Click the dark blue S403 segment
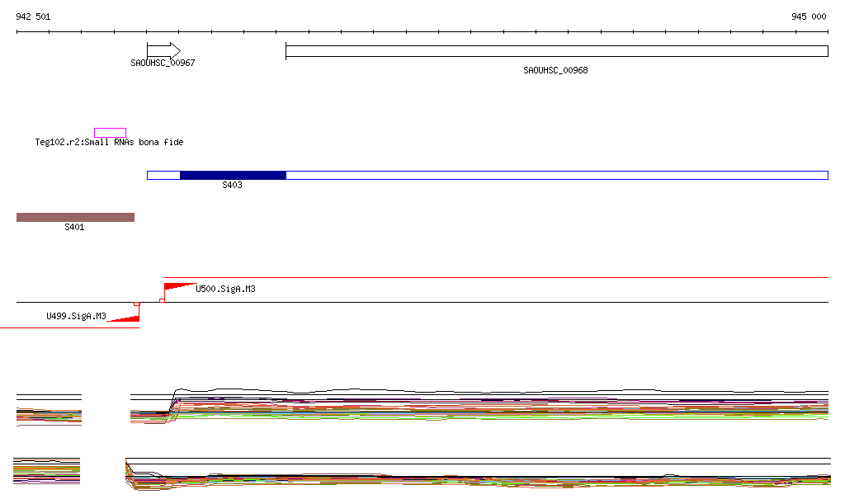845x504 pixels. 233,175
